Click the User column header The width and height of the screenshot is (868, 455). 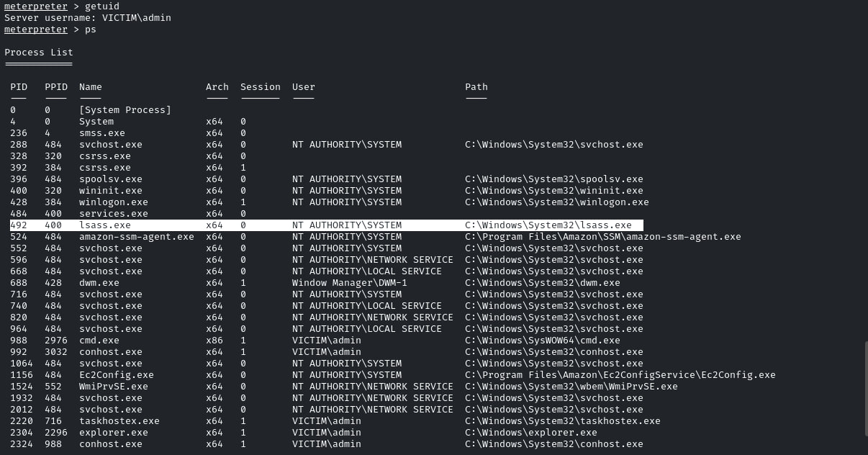pyautogui.click(x=304, y=87)
